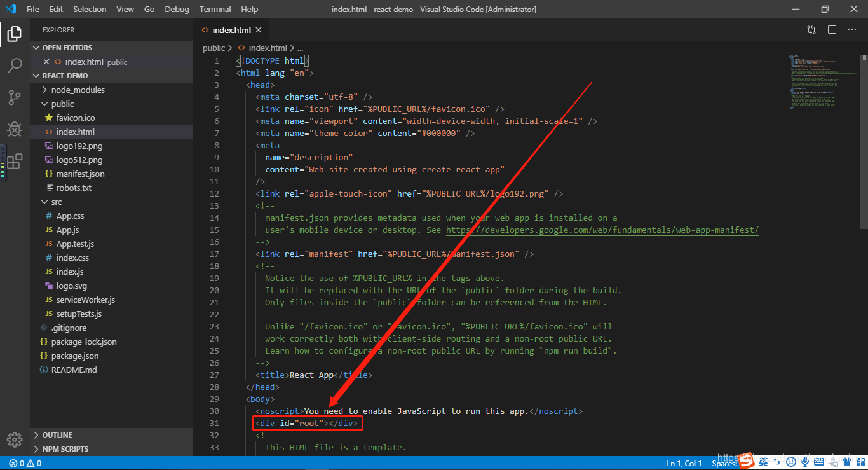868x470 pixels.
Task: Toggle the Sogou Chinese/English 英 mode
Action: [x=763, y=462]
